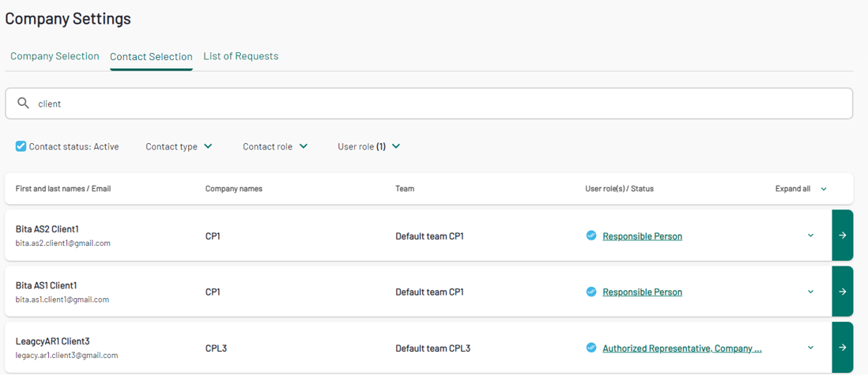Focus the search field containing client
The image size is (868, 377).
[x=429, y=104]
